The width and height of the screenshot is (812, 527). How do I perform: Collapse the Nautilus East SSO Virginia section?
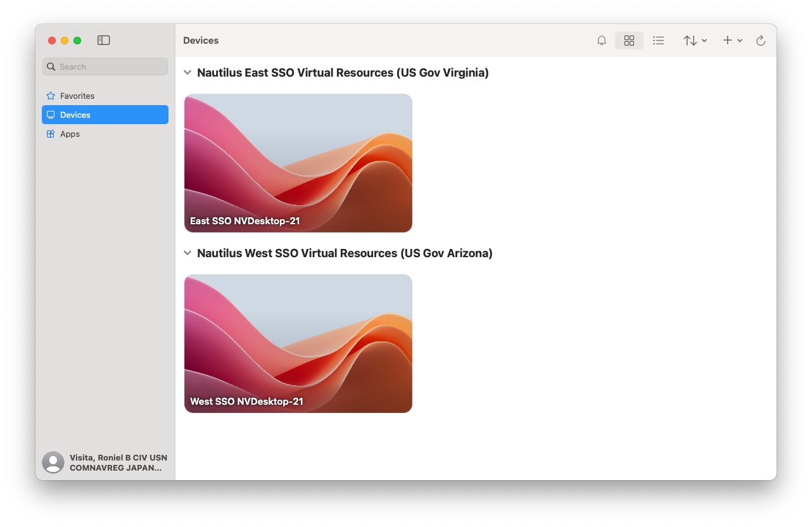(187, 72)
